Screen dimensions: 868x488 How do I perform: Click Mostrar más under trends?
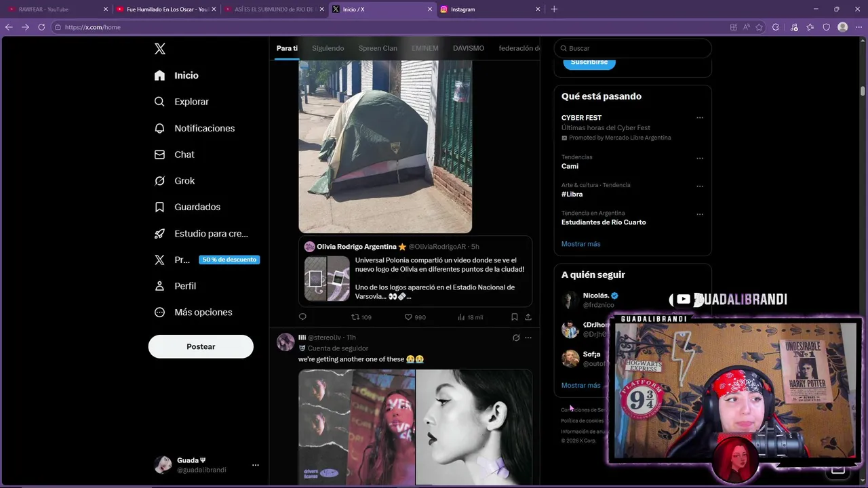coord(580,244)
